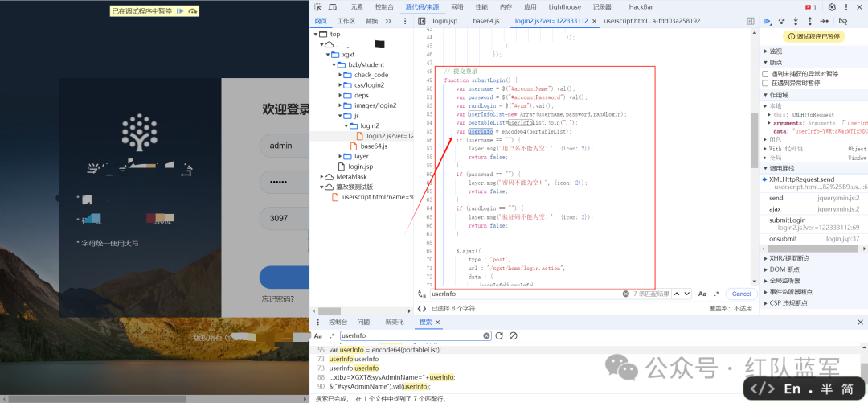Click the step into function icon

coord(796,22)
